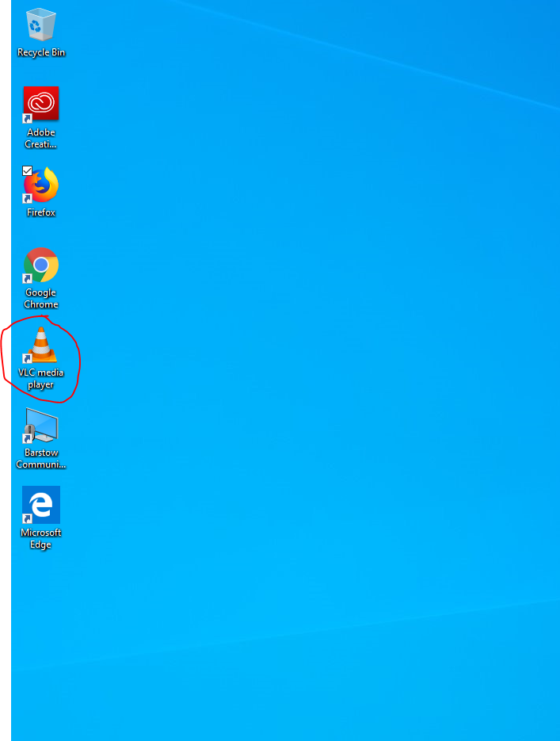The width and height of the screenshot is (560, 741).
Task: Click the "Recycle Bin" label text
Action: [x=41, y=52]
